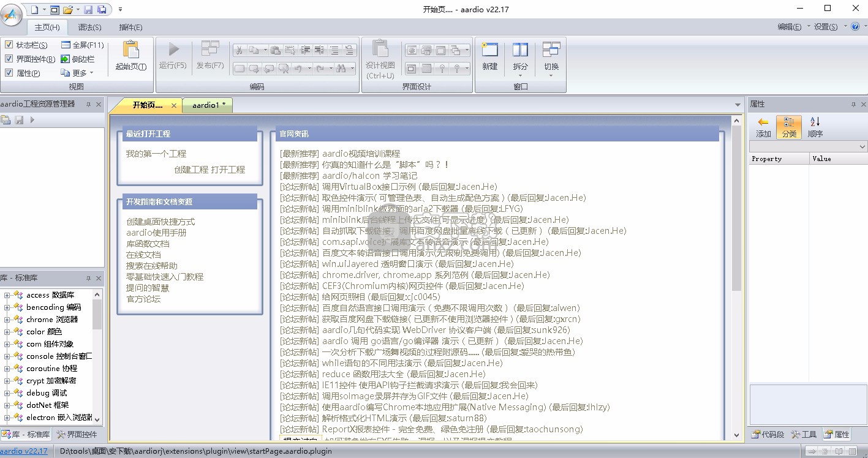This screenshot has width=868, height=458.
Task: Click the 新建 new window icon
Action: (490, 50)
